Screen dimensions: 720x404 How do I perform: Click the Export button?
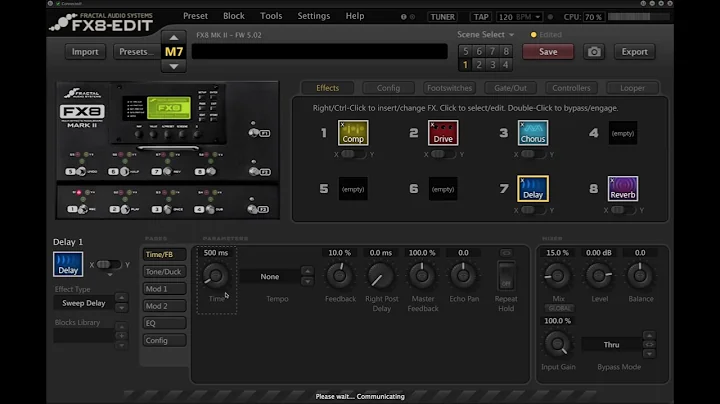pos(635,52)
